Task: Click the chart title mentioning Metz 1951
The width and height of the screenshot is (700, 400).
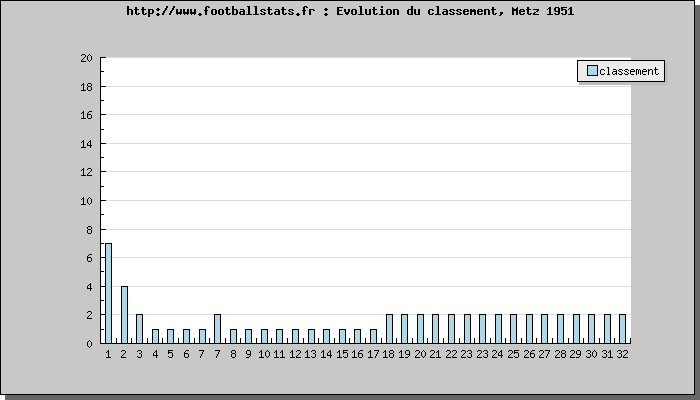Action: [x=350, y=11]
